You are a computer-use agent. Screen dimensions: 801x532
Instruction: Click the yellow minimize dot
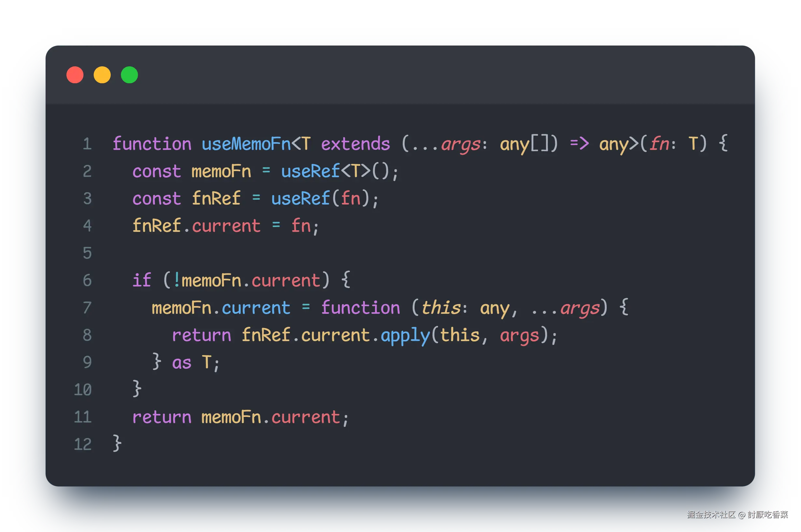click(x=102, y=75)
